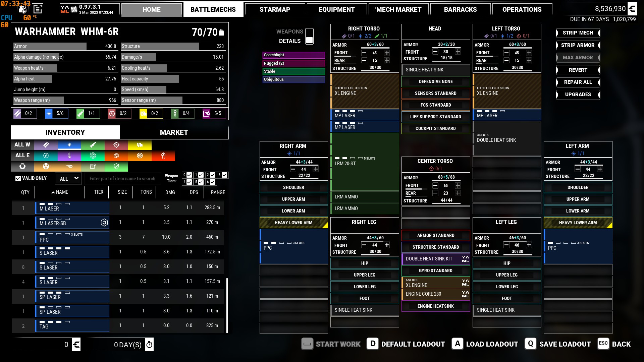Screen dimensions: 644x362
Task: Filter inventory by ballistic weapons icon
Action: click(46, 145)
